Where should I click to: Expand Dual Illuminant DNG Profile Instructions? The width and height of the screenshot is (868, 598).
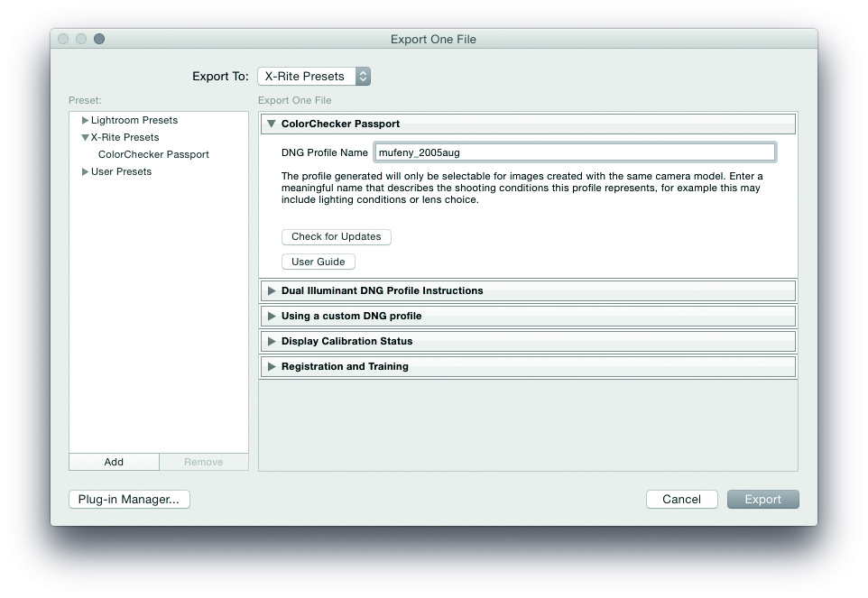click(272, 291)
